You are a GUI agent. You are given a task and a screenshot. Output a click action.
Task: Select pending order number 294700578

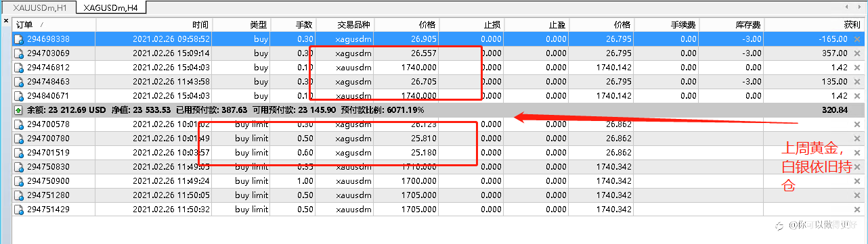[47, 124]
